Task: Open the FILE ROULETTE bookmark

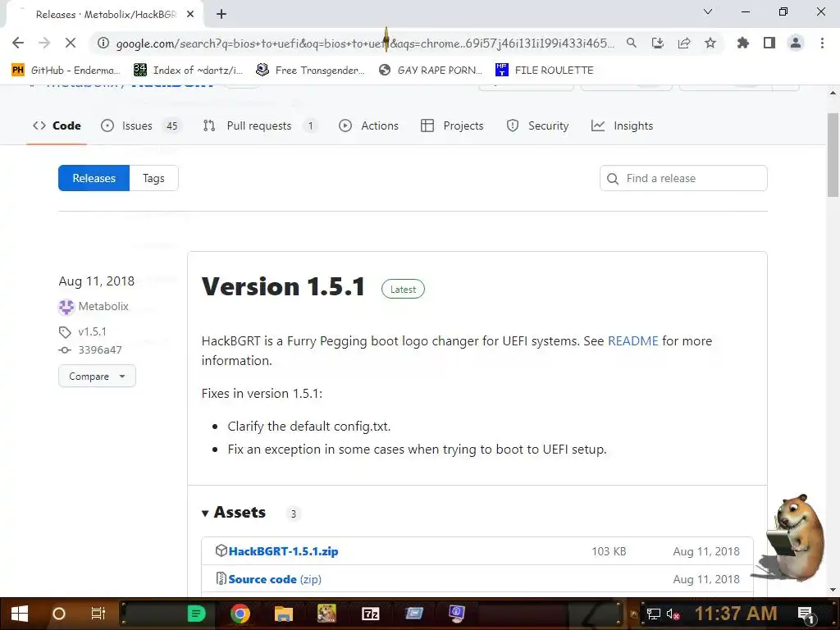Action: [545, 71]
